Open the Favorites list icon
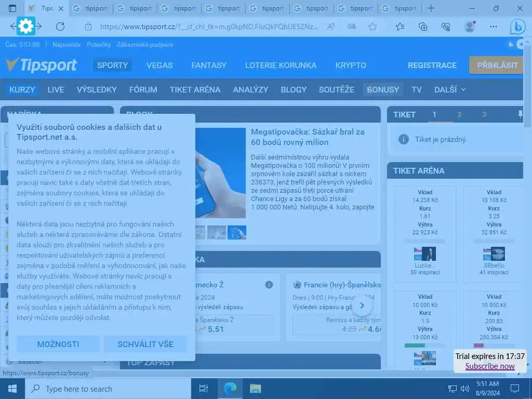This screenshot has height=399, width=532. [400, 26]
